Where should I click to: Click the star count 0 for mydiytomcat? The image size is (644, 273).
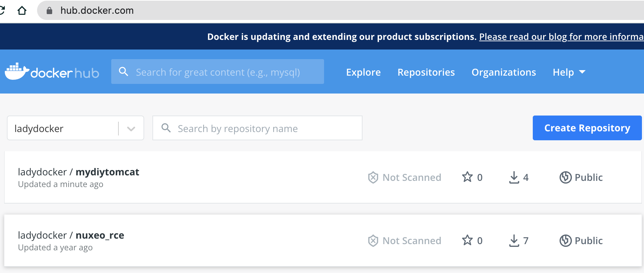[x=480, y=177]
